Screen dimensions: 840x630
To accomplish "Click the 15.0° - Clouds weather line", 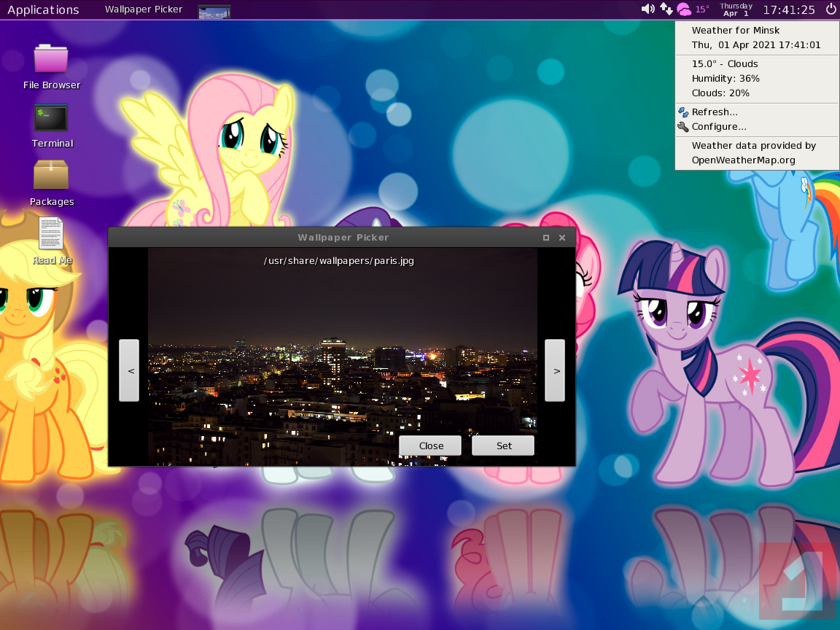I will coord(724,63).
